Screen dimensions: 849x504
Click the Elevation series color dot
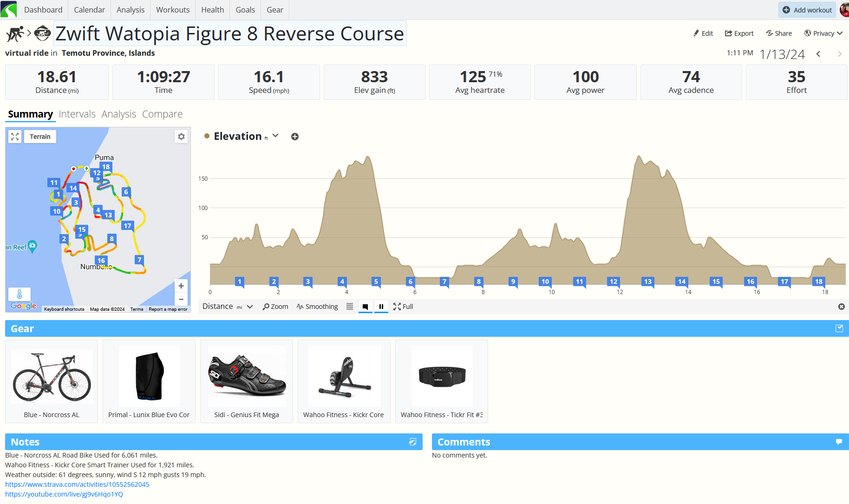(207, 136)
